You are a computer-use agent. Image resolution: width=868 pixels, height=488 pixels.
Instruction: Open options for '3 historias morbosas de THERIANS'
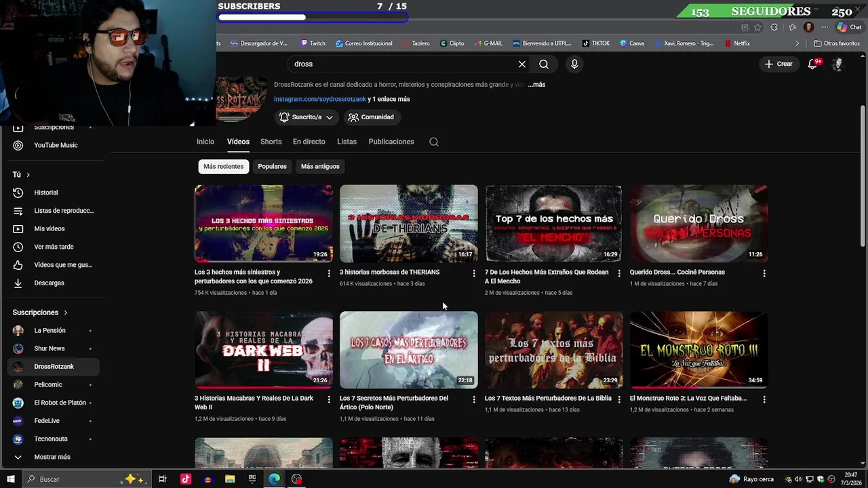tap(474, 273)
